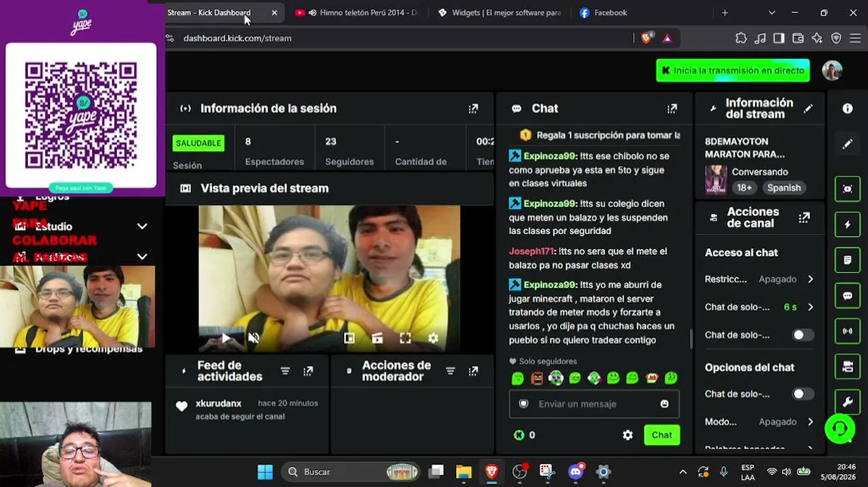Toggle Chat de solo switch under Opciones del chat
The height and width of the screenshot is (487, 868).
click(802, 394)
